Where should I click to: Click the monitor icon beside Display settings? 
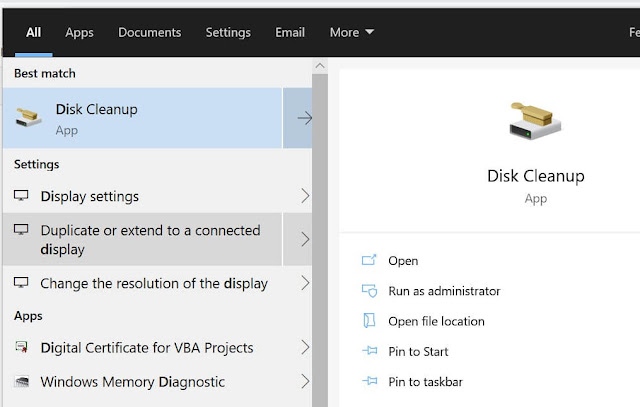point(21,196)
